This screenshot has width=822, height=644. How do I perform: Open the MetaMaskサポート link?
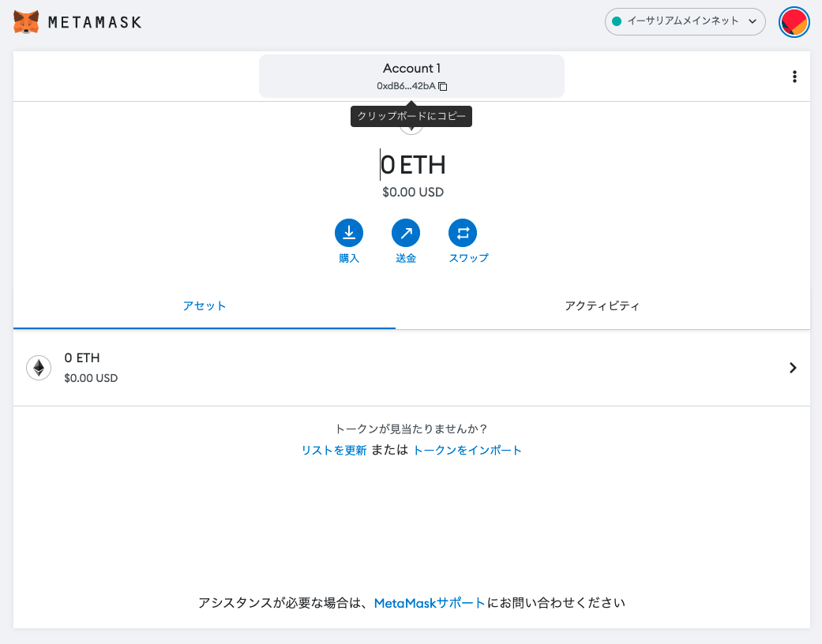point(430,603)
